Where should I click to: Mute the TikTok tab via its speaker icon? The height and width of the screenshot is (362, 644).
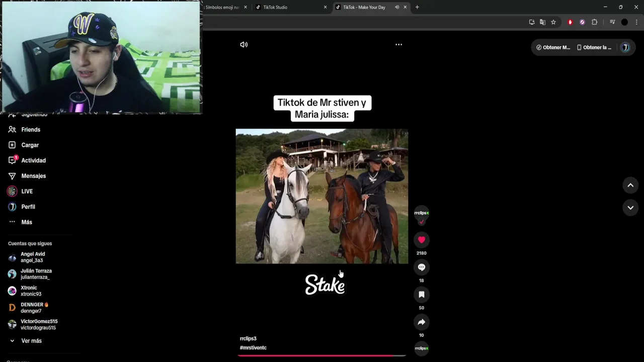(x=397, y=7)
